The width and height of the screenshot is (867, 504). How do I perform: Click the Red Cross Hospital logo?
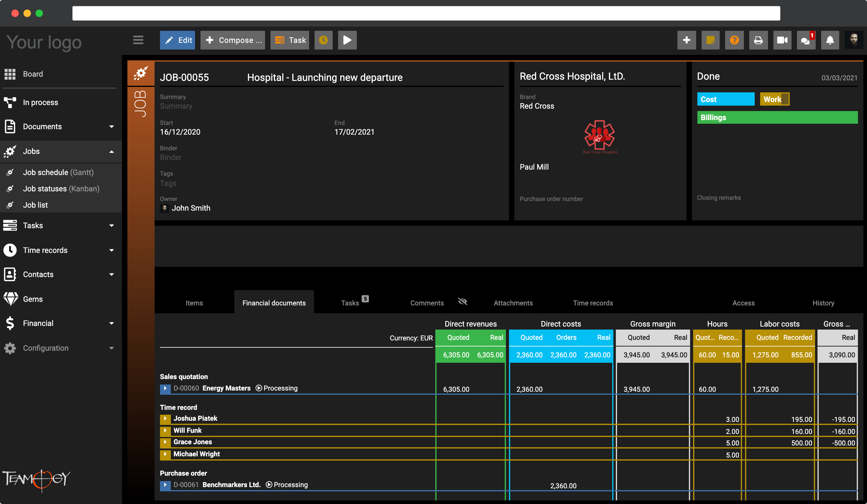(x=600, y=137)
